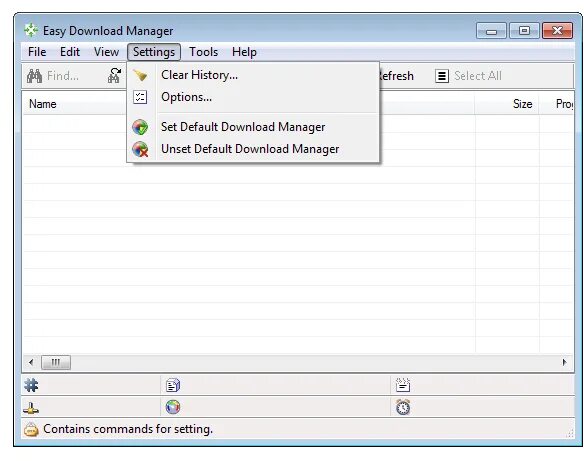Close the open Settings menu
584x461 pixels.
[154, 52]
